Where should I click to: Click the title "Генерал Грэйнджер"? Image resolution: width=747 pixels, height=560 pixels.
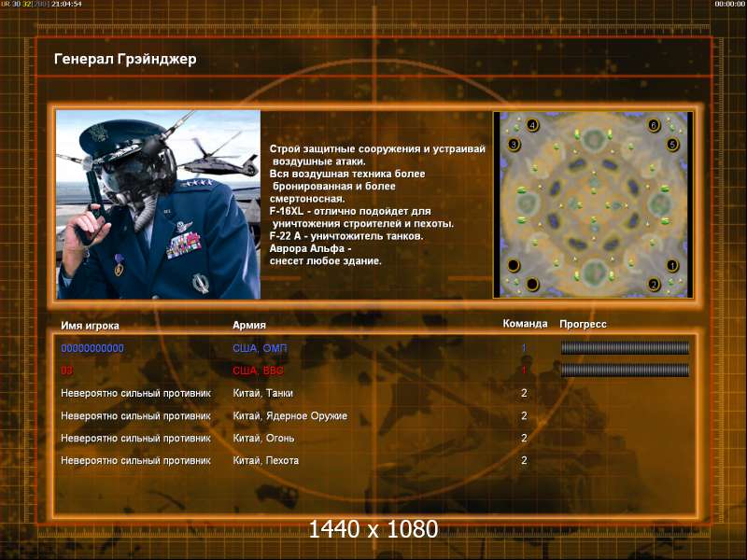point(125,60)
